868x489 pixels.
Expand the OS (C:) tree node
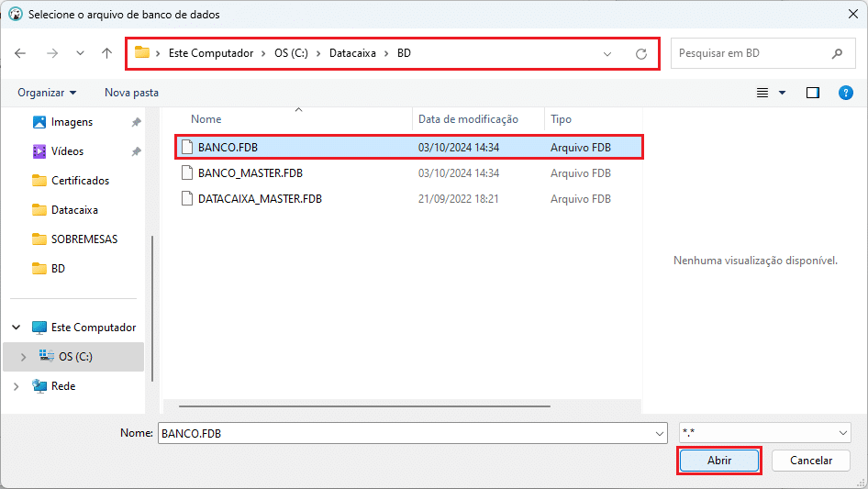click(x=22, y=357)
